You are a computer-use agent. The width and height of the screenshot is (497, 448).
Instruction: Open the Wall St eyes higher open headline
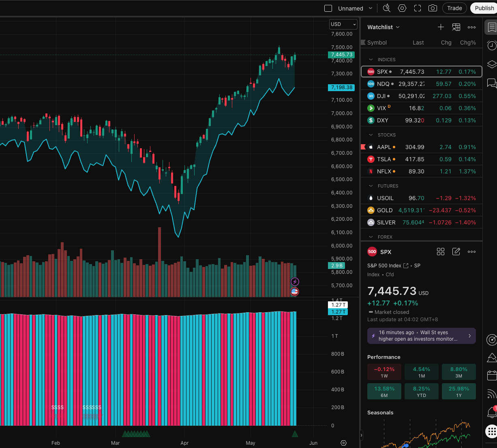pyautogui.click(x=418, y=336)
